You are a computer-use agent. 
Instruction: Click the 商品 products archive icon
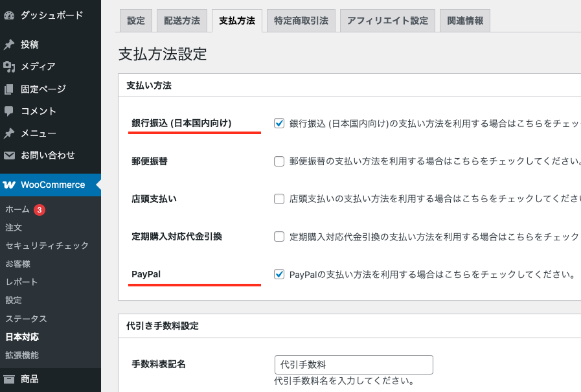click(9, 379)
